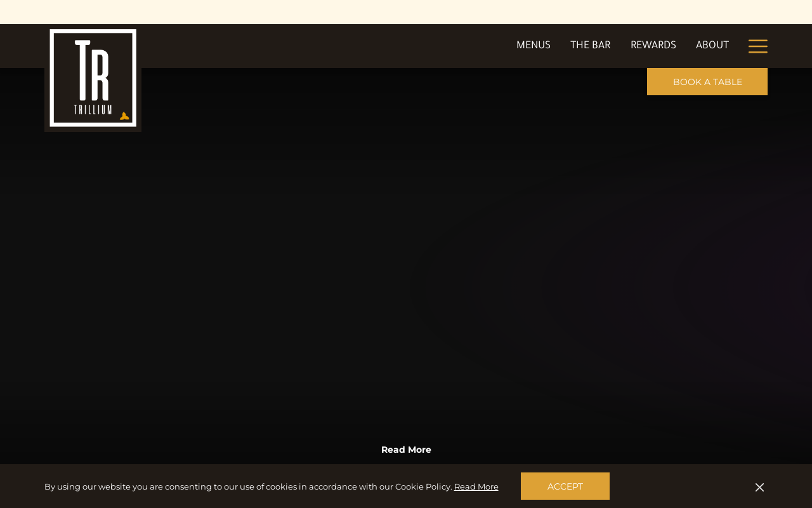Open the Menus navigation item
The image size is (812, 508).
tap(534, 45)
